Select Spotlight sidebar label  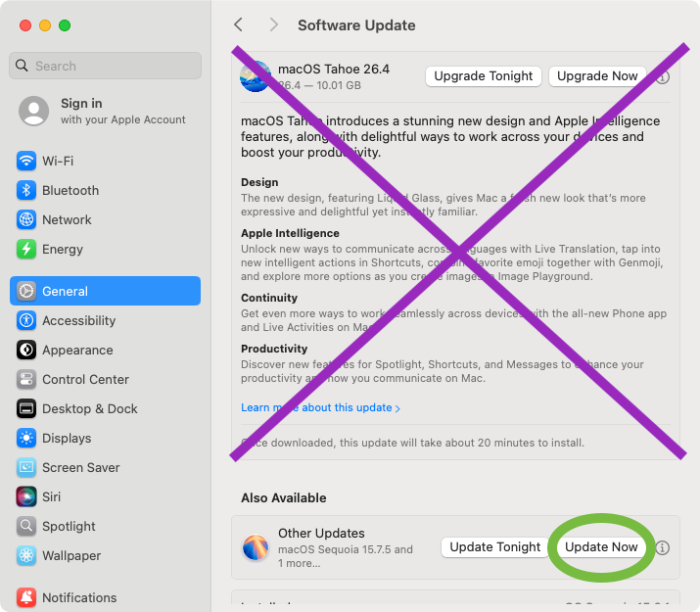point(69,526)
